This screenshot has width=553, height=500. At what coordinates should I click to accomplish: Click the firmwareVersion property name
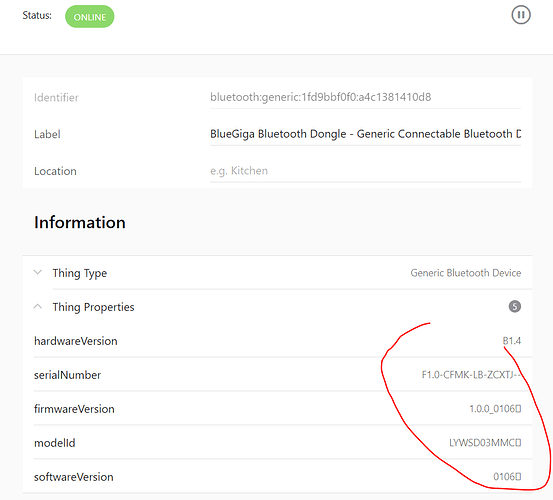(74, 409)
